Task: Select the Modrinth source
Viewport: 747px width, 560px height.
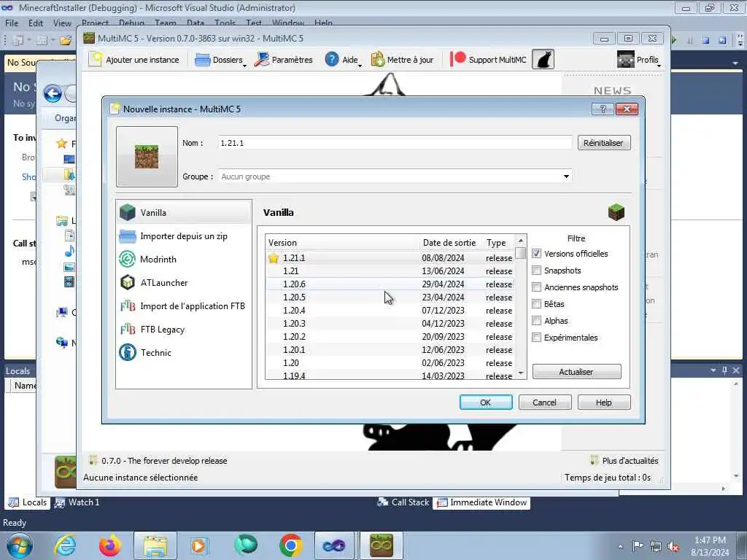Action: [183, 259]
